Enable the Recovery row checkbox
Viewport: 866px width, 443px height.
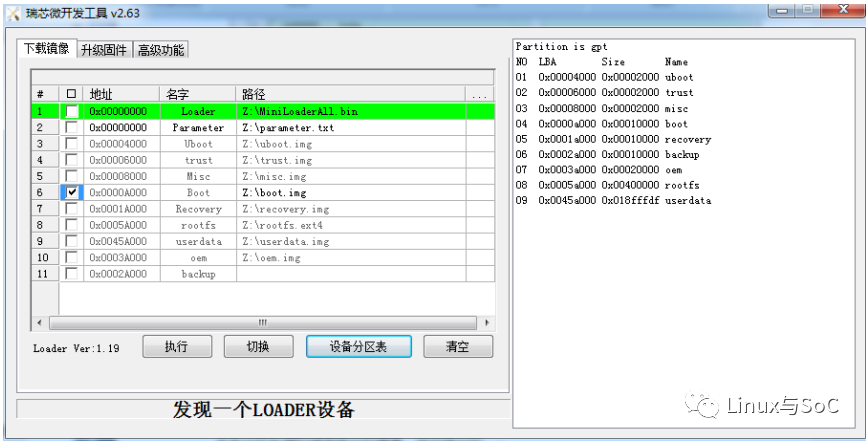click(72, 209)
